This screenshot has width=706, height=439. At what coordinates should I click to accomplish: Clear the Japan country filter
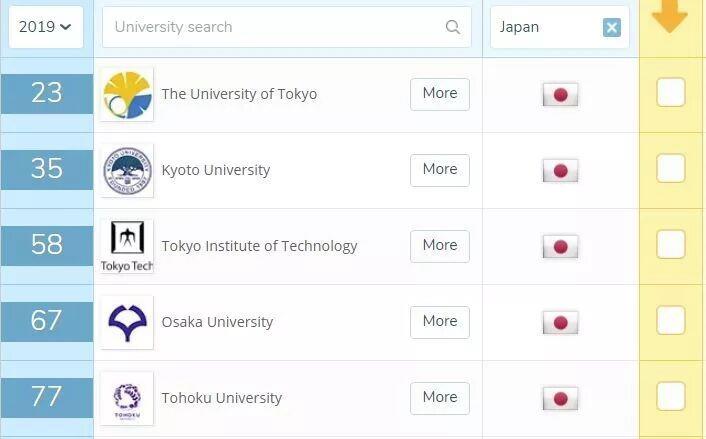click(611, 27)
